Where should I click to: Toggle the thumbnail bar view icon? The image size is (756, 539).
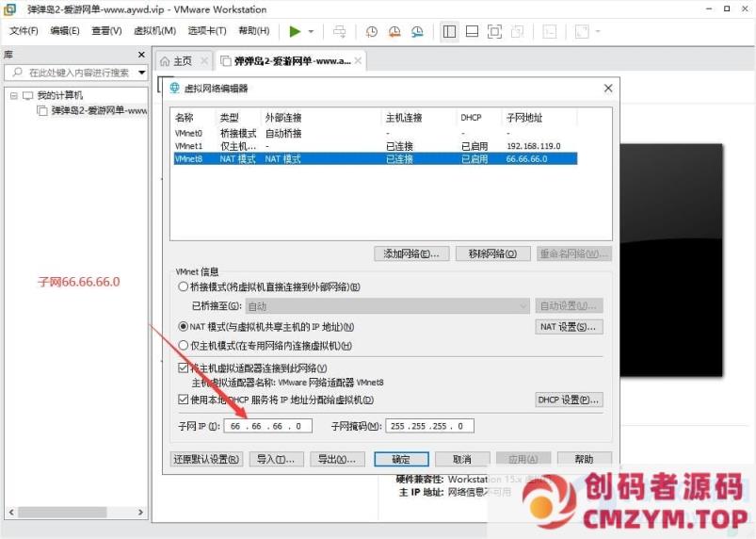click(472, 32)
